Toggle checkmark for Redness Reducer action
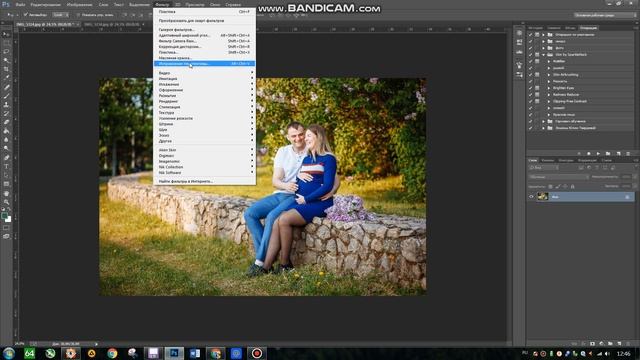The image size is (640, 360). (x=530, y=95)
